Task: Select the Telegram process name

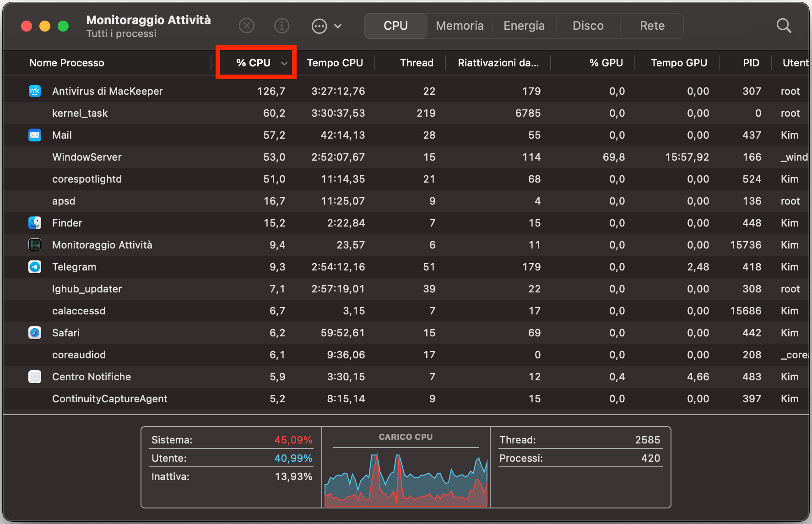Action: tap(74, 267)
